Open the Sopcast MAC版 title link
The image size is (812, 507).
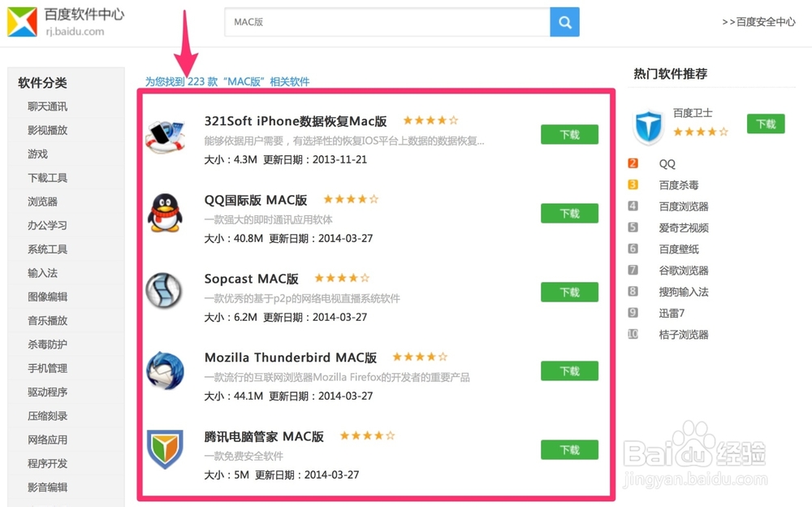pos(252,279)
